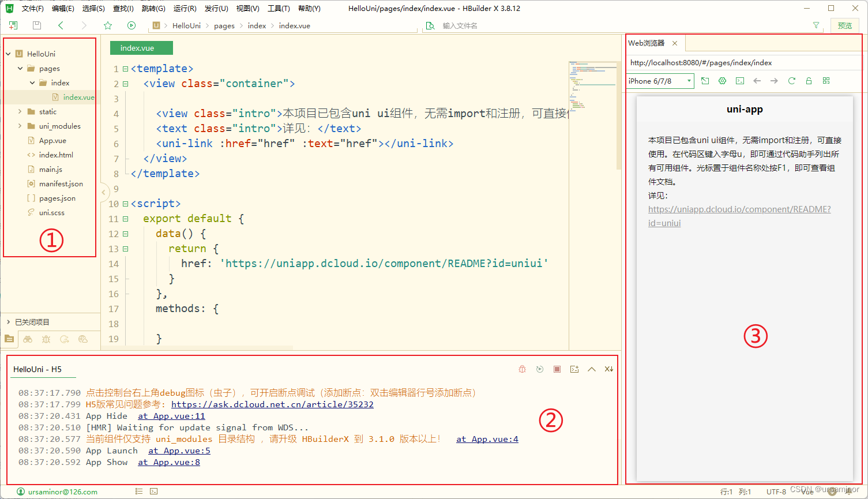Open manifest.json in the project tree
The width and height of the screenshot is (868, 499).
tap(61, 184)
